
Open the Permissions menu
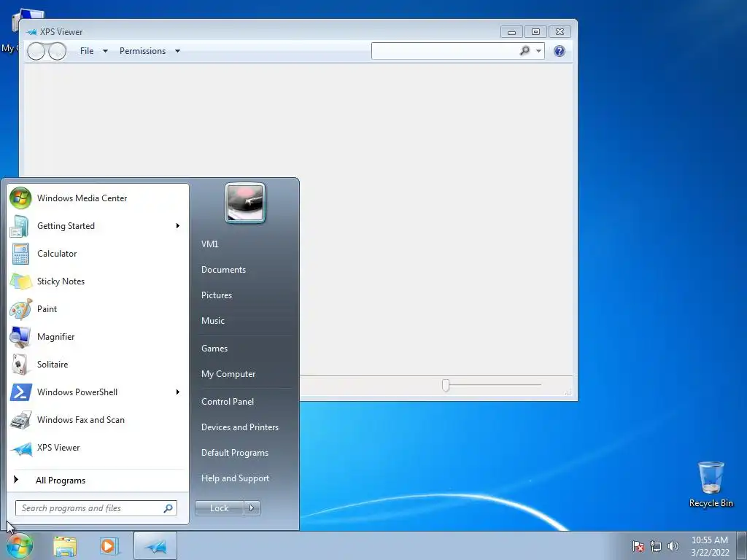142,51
